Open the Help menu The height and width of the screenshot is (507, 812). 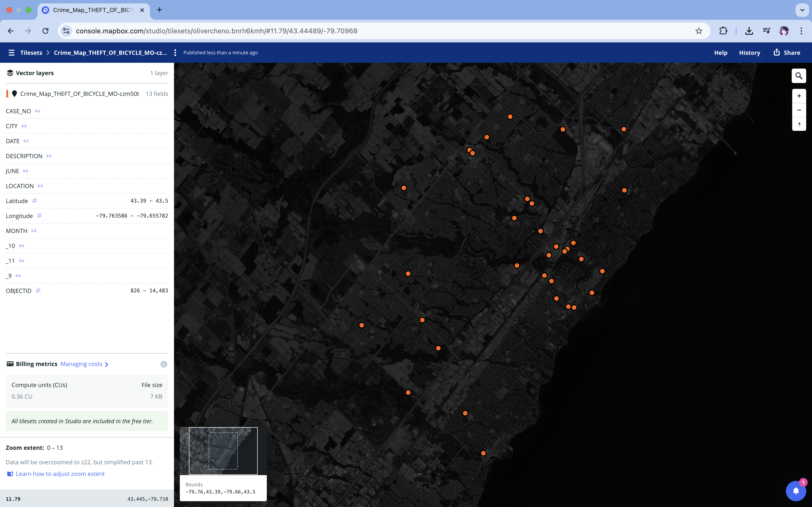point(720,53)
